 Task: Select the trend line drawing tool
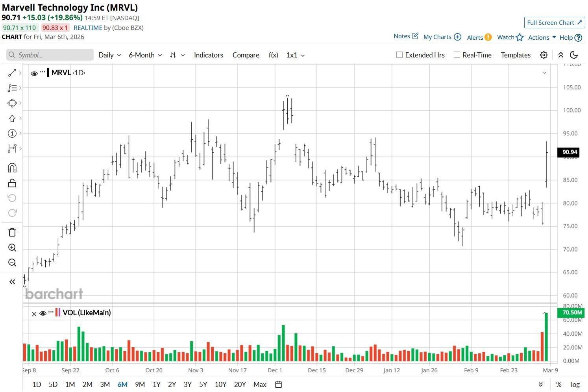12,73
